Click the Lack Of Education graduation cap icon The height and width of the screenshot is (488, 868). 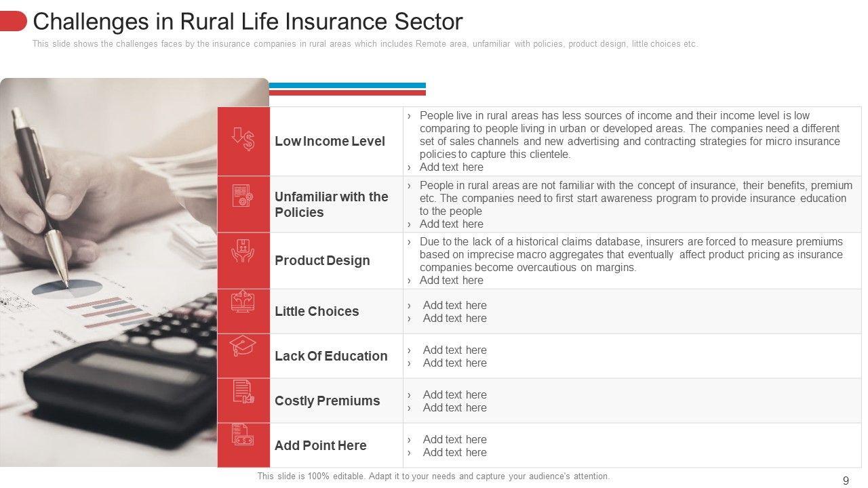tap(243, 346)
